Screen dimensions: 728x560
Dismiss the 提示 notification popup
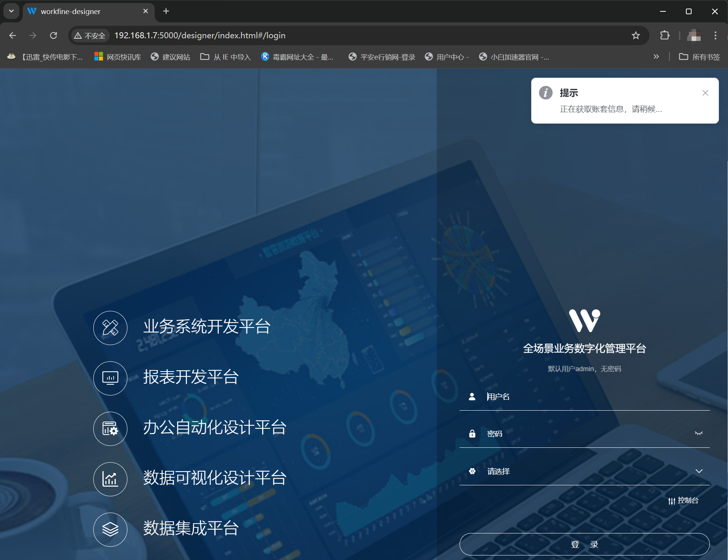pos(705,93)
